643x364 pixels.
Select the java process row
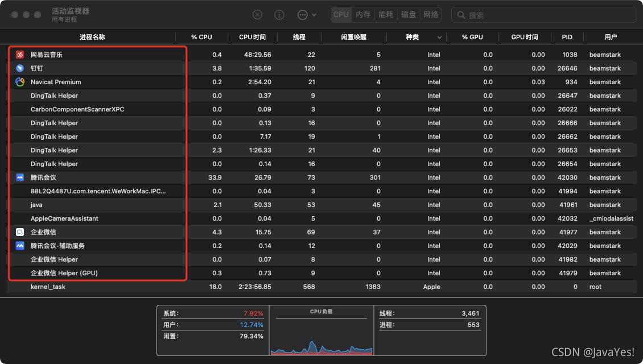click(x=321, y=205)
